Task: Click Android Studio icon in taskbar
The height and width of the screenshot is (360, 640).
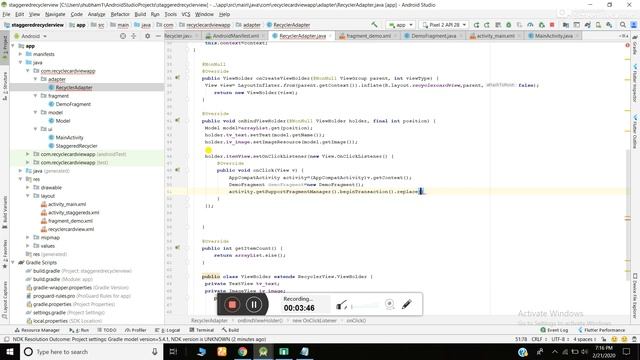Action: click(x=263, y=351)
